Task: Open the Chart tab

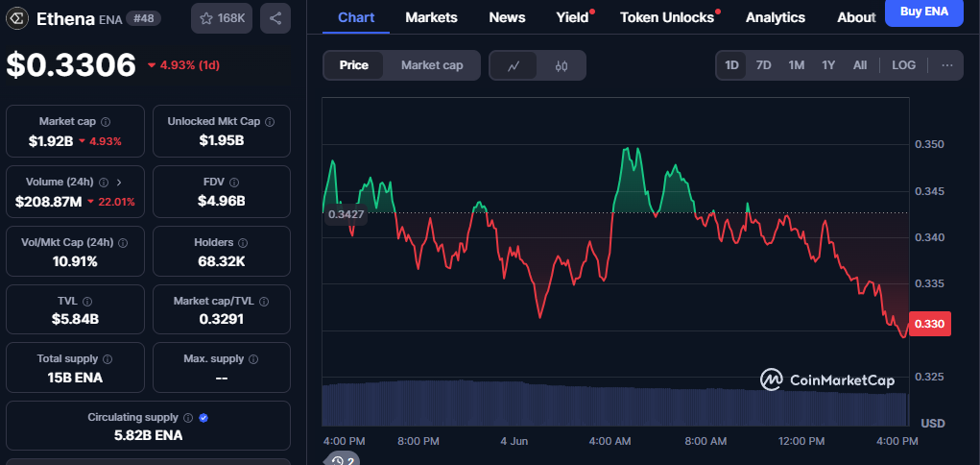Action: point(356,17)
